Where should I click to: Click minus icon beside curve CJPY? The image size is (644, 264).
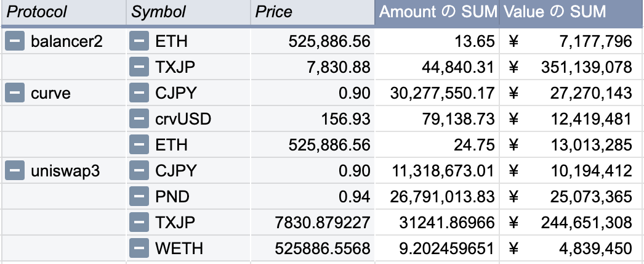point(140,93)
